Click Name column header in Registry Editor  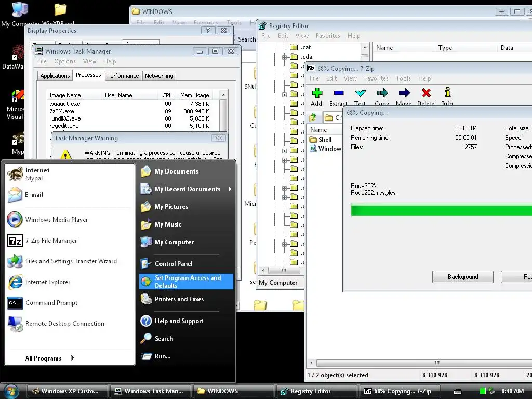click(x=403, y=48)
